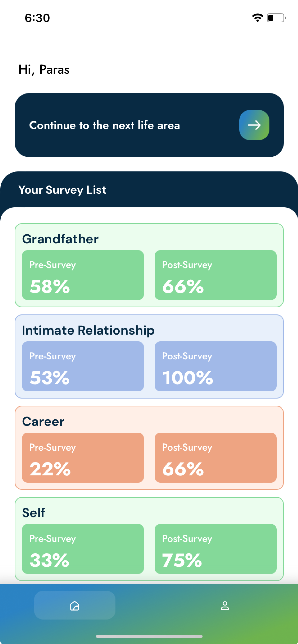The height and width of the screenshot is (644, 298).
Task: Open Continue to the next life area
Action: pyautogui.click(x=149, y=125)
